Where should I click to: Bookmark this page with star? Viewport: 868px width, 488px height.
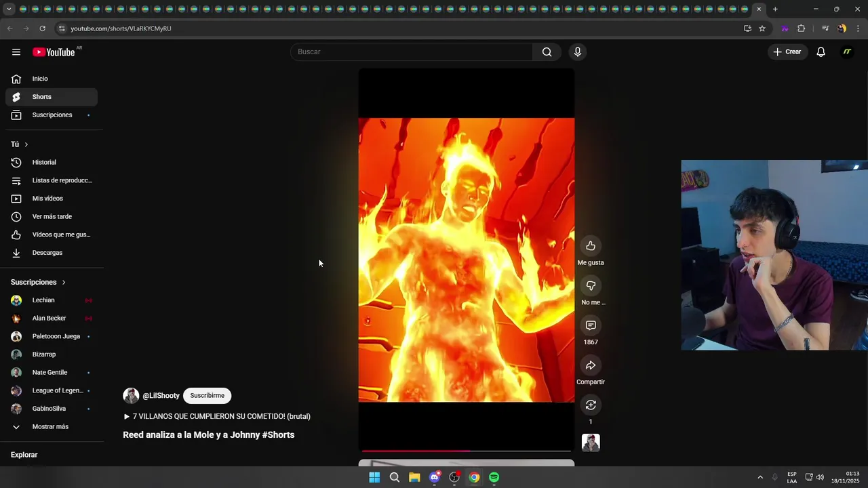point(762,28)
